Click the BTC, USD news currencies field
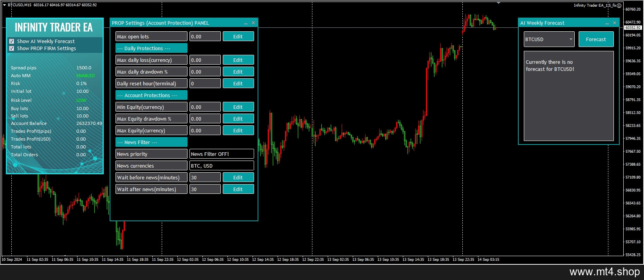Screen dimensions: 644x280 pyautogui.click(x=222, y=166)
